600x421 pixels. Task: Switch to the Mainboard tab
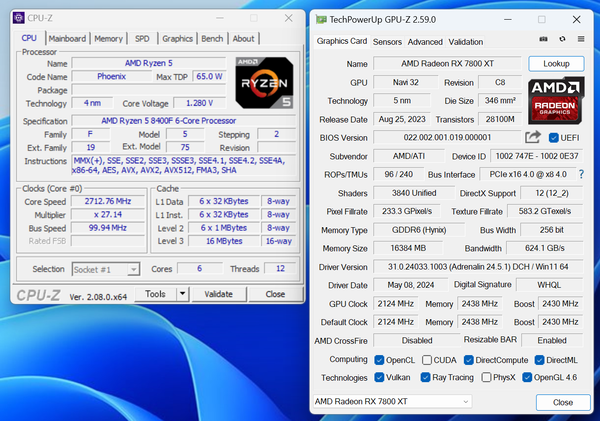pos(67,39)
